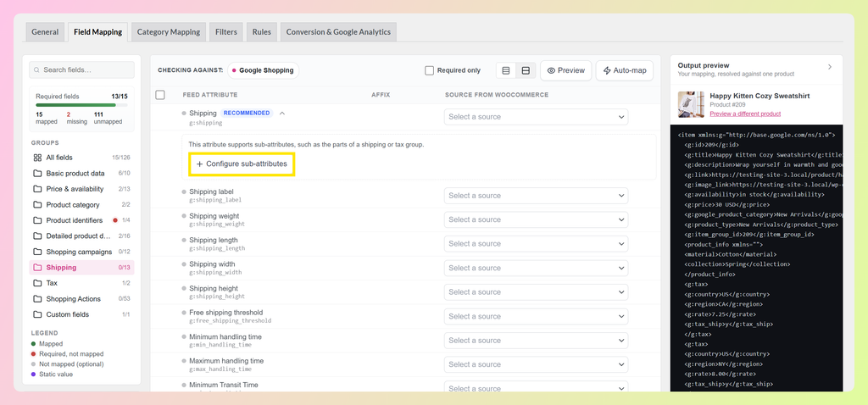The width and height of the screenshot is (868, 405).
Task: Click the Product #209 text
Action: (x=727, y=104)
